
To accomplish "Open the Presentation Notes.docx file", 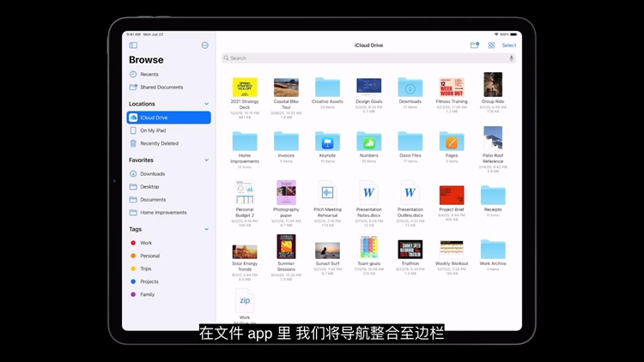I will pos(369,192).
